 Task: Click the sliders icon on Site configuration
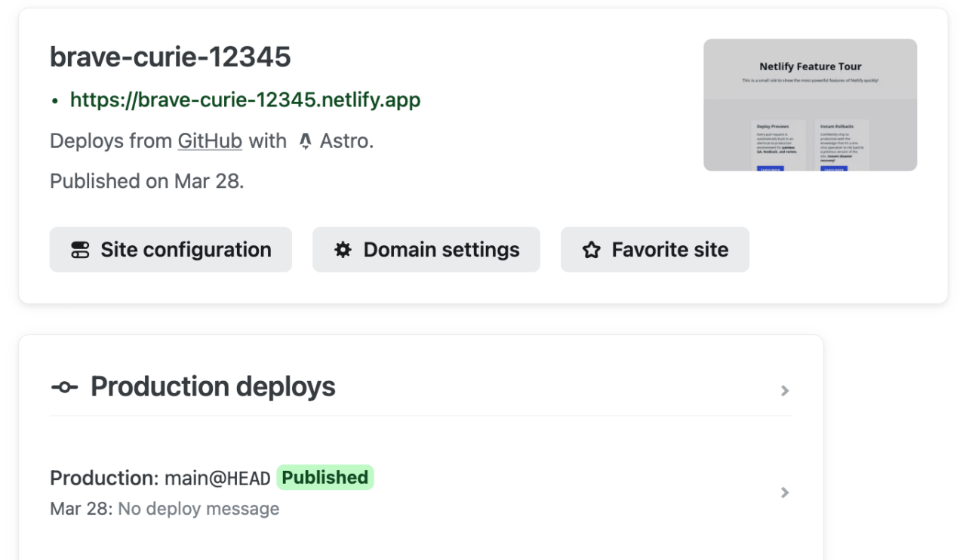(79, 249)
